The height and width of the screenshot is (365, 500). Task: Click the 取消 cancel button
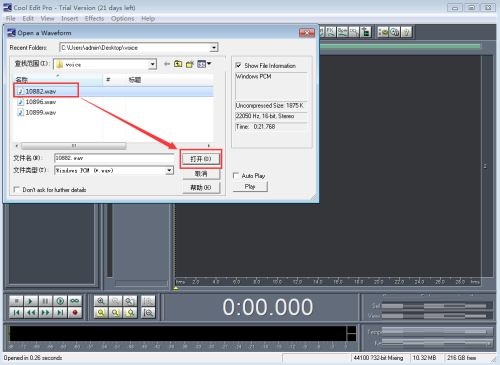tap(201, 174)
